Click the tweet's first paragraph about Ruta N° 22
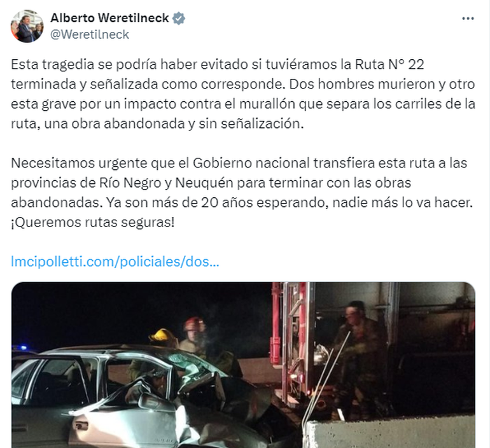The height and width of the screenshot is (448, 490). [243, 94]
